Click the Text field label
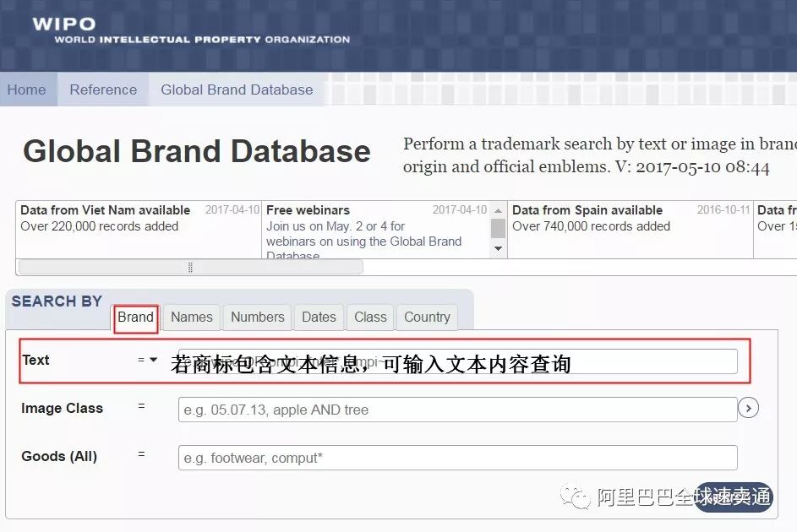The width and height of the screenshot is (797, 532). click(35, 360)
